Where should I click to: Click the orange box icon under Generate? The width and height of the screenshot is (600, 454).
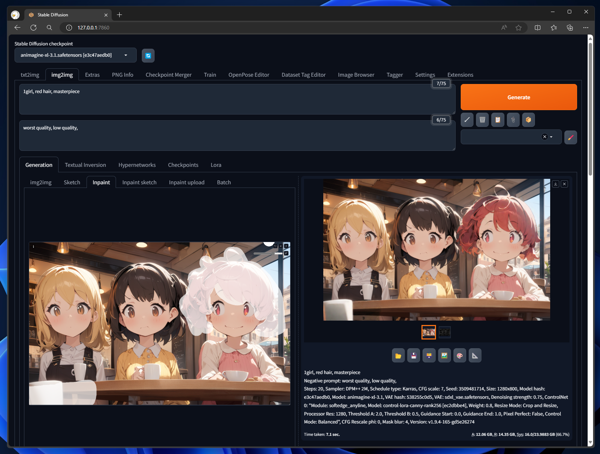point(528,120)
